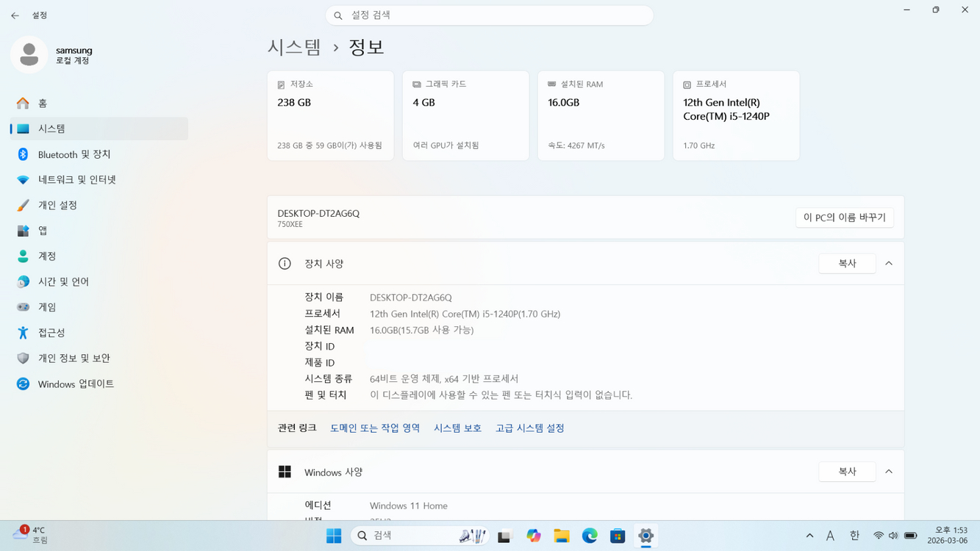Screen dimensions: 980x551
Task: Open Microsoft Store from the taskbar
Action: click(617, 536)
